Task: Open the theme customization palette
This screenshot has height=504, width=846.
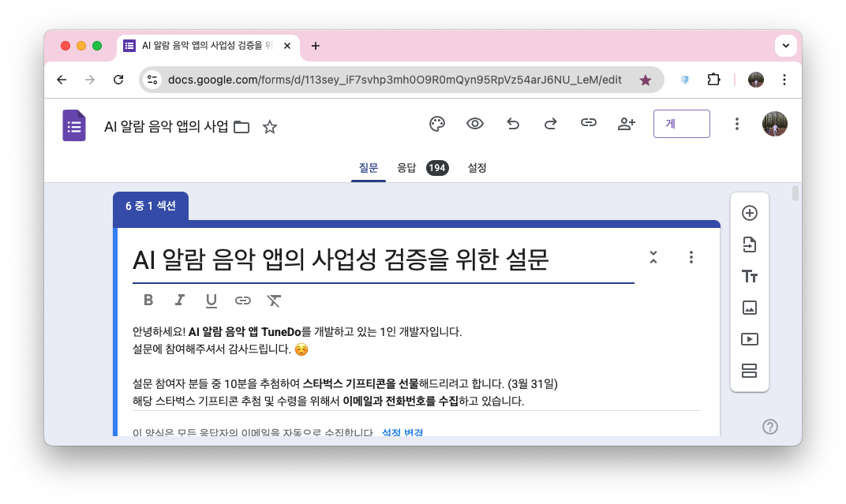Action: [437, 124]
